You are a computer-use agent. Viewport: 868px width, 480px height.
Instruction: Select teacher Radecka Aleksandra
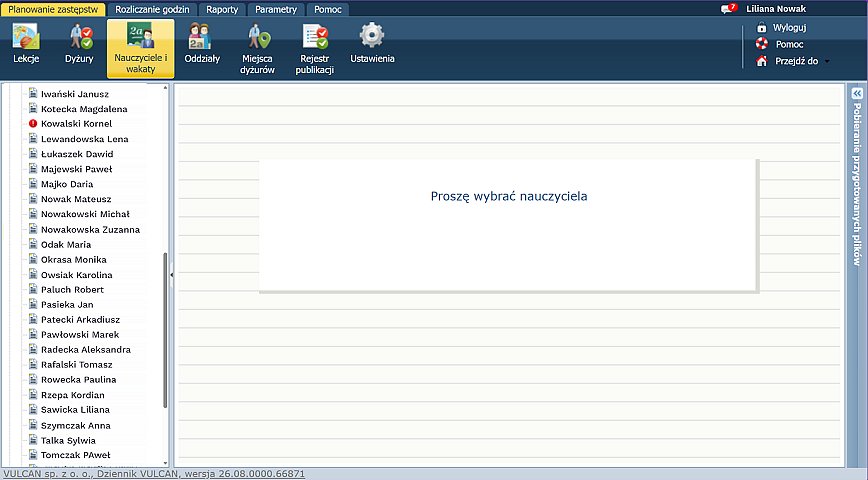pyautogui.click(x=86, y=349)
